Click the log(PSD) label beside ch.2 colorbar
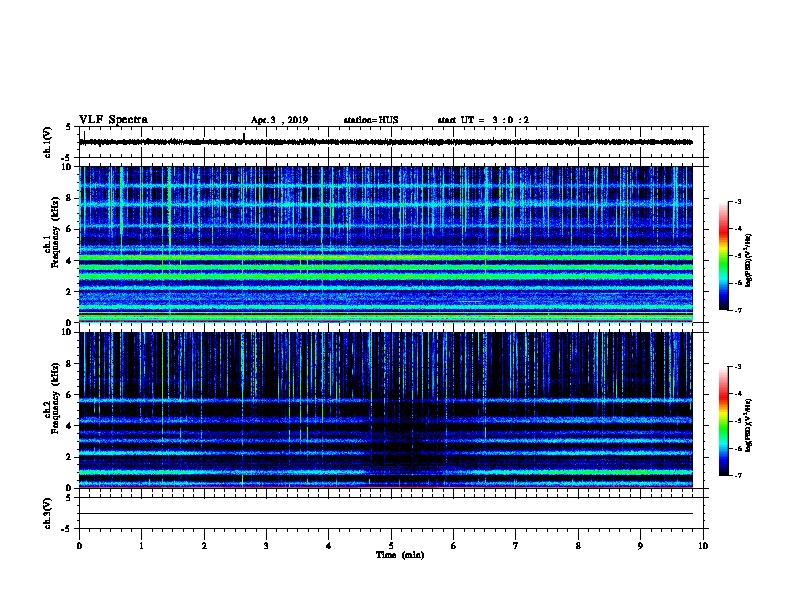Viewport: 792px width, 612px height. pyautogui.click(x=748, y=426)
